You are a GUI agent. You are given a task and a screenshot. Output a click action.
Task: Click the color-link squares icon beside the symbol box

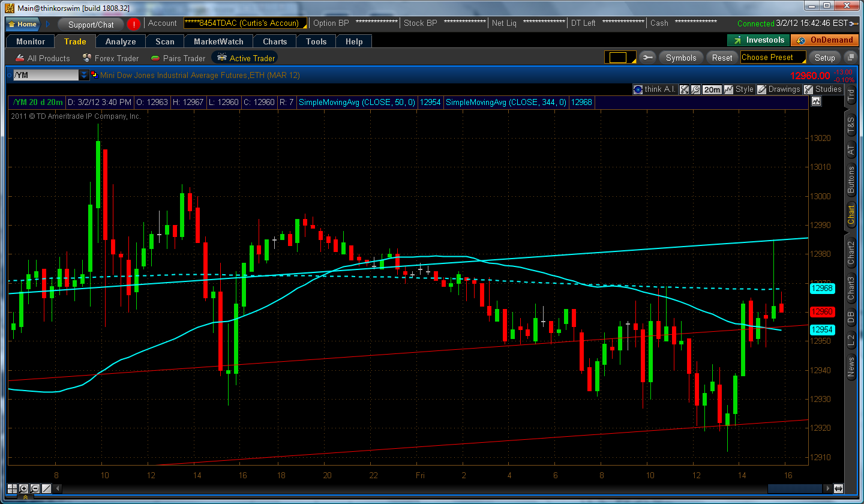tap(95, 75)
